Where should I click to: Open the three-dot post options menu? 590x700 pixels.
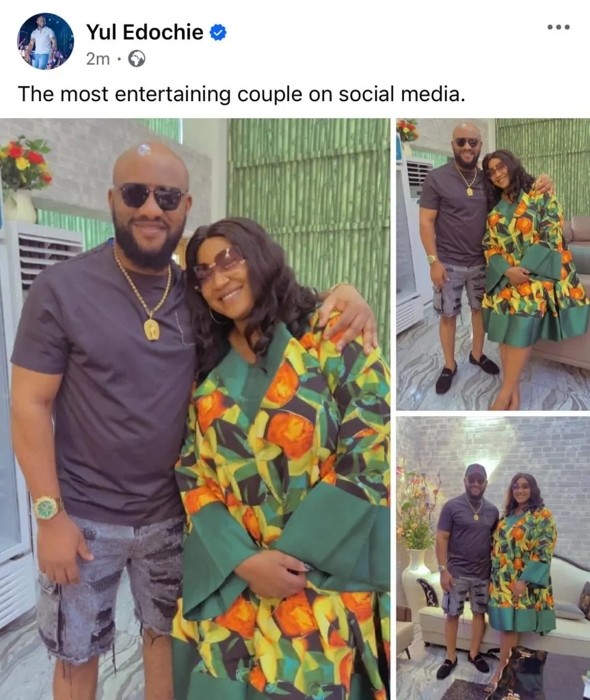[559, 27]
